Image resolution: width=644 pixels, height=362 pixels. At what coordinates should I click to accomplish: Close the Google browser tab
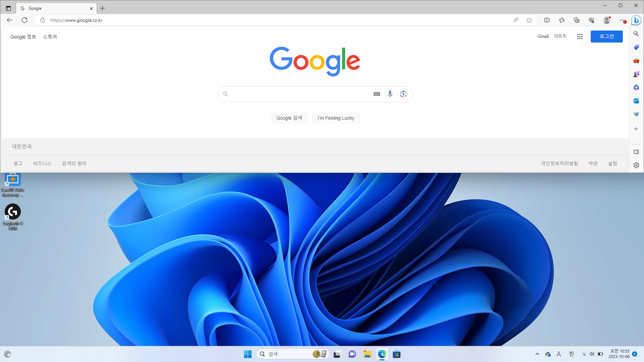91,8
